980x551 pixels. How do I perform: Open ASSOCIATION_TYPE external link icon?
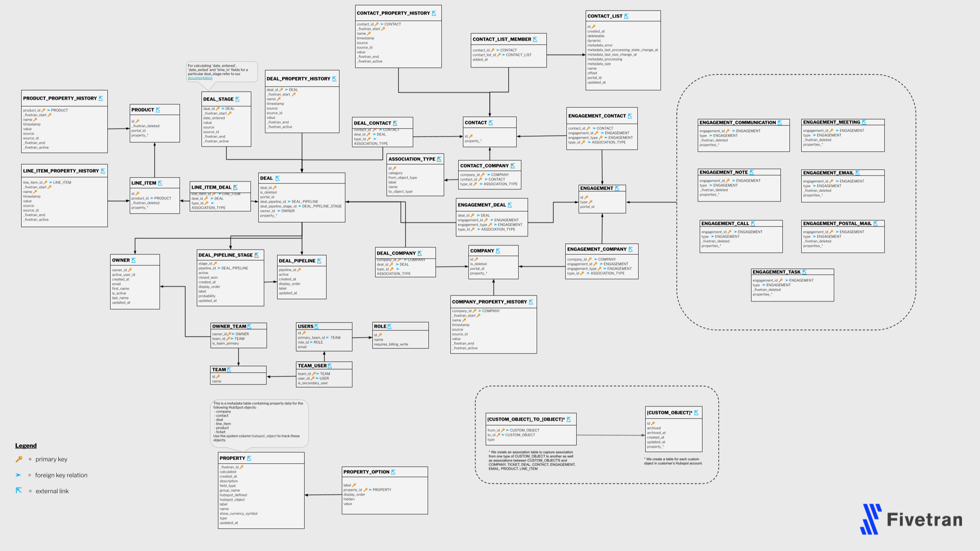(439, 159)
